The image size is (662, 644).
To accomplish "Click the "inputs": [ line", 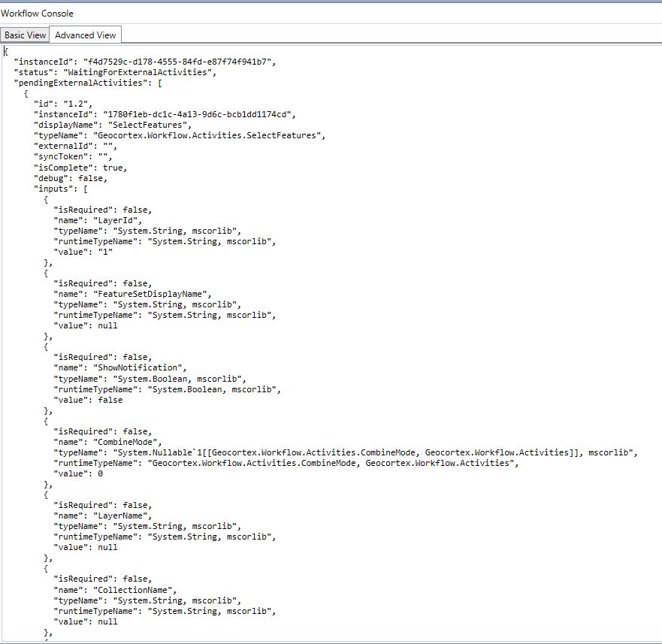I will pos(61,189).
